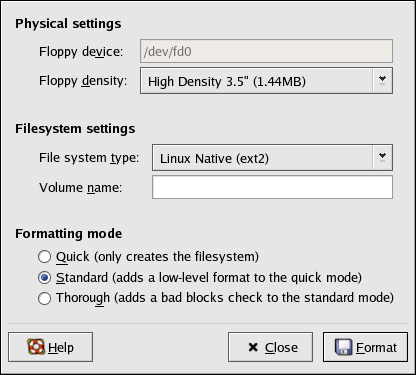Click the Help button label
Viewport: 416px width, 375px height.
tap(61, 347)
